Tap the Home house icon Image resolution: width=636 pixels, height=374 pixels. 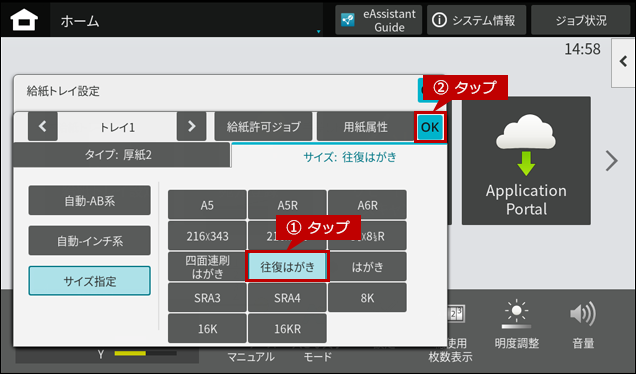pyautogui.click(x=24, y=20)
